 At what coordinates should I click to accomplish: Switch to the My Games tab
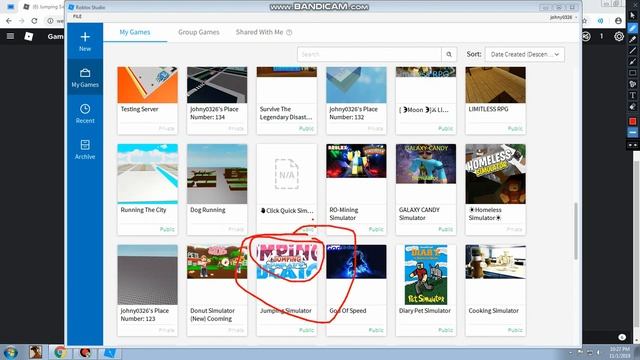click(x=135, y=32)
